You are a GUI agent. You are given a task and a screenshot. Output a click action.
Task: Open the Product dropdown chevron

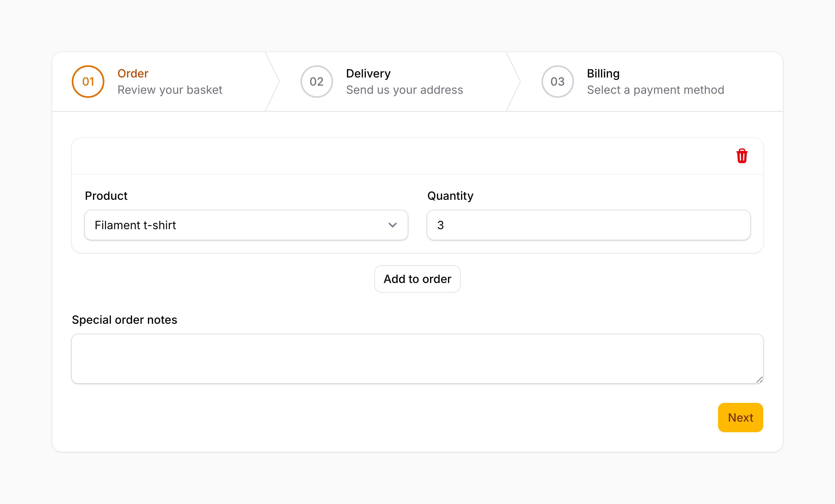[392, 225]
